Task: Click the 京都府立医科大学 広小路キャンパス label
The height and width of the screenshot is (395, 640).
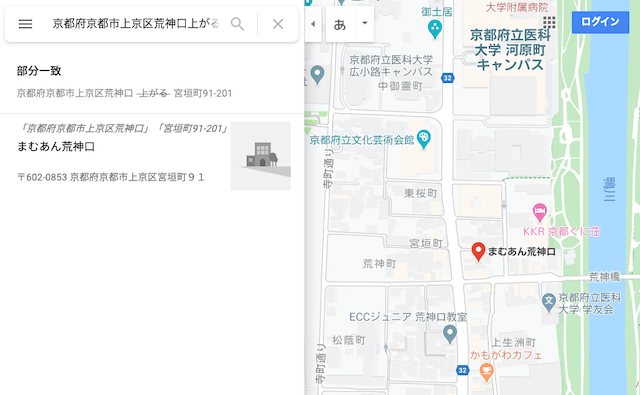Action: [x=391, y=66]
